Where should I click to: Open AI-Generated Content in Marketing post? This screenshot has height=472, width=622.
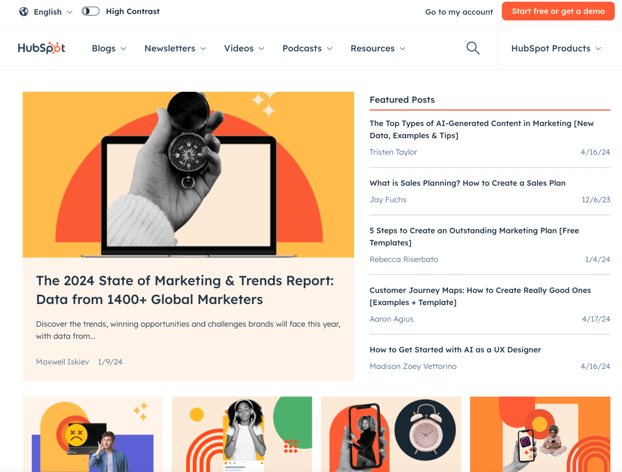click(x=481, y=129)
